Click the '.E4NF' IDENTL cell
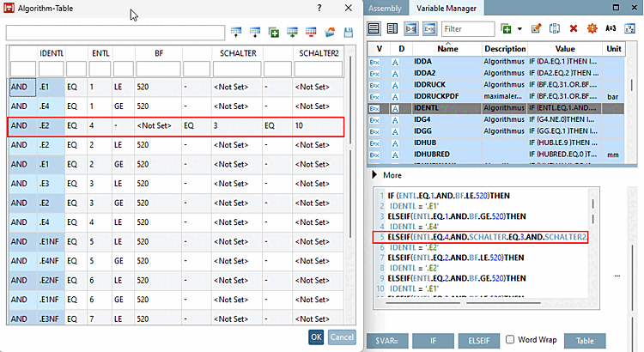This screenshot has height=352, width=644. click(51, 261)
